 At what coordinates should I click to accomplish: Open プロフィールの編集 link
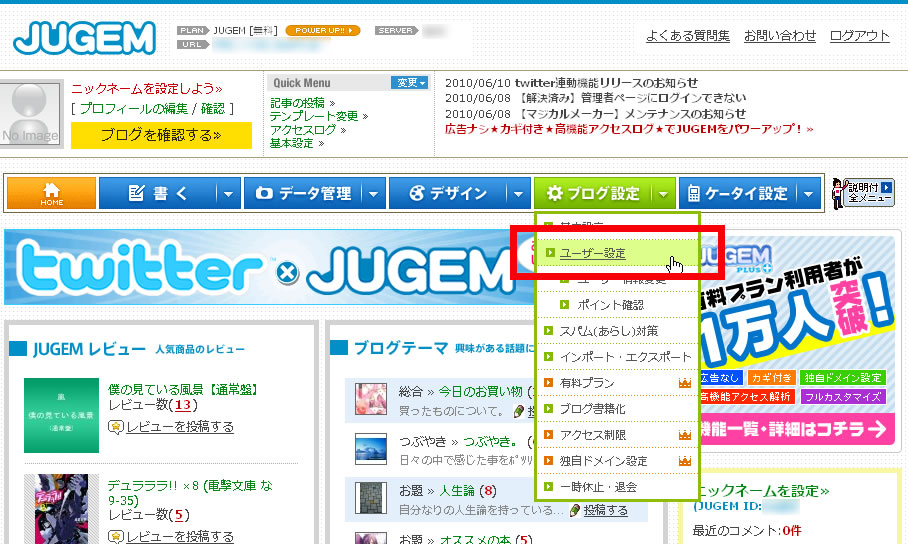(x=134, y=108)
